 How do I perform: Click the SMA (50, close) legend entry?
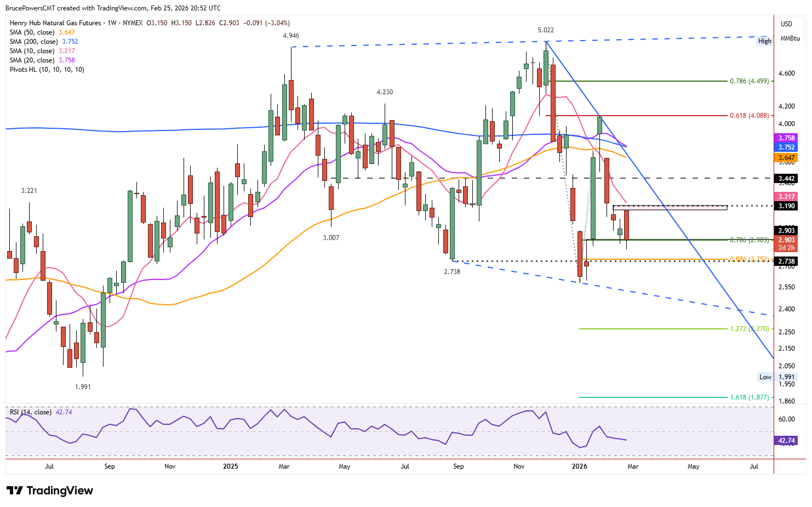click(x=42, y=32)
